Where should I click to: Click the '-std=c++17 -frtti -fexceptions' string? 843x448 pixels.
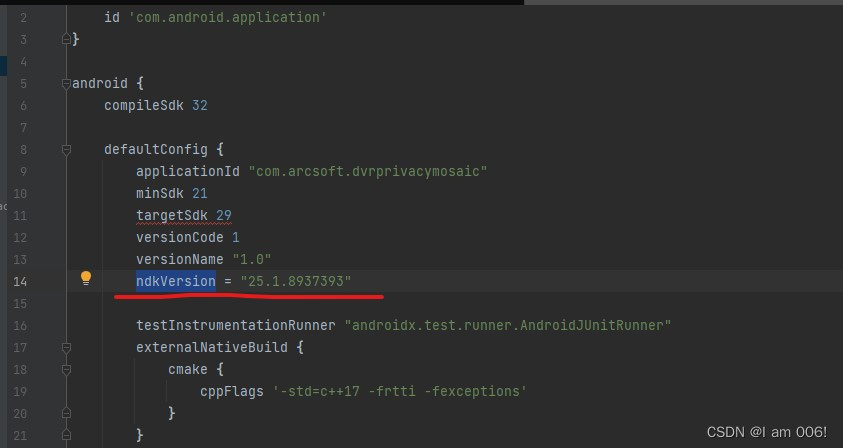click(400, 392)
